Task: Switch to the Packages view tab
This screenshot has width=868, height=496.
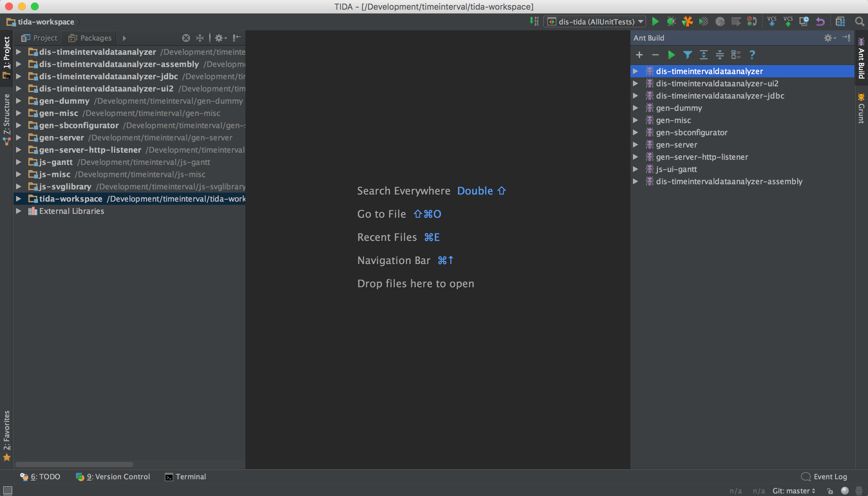Action: pyautogui.click(x=90, y=38)
